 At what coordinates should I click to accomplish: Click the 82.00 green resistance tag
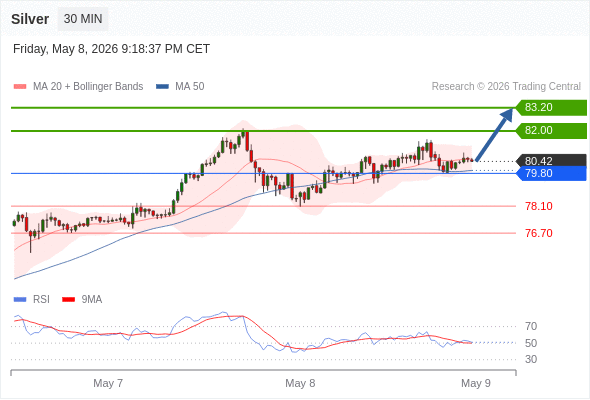pyautogui.click(x=551, y=131)
